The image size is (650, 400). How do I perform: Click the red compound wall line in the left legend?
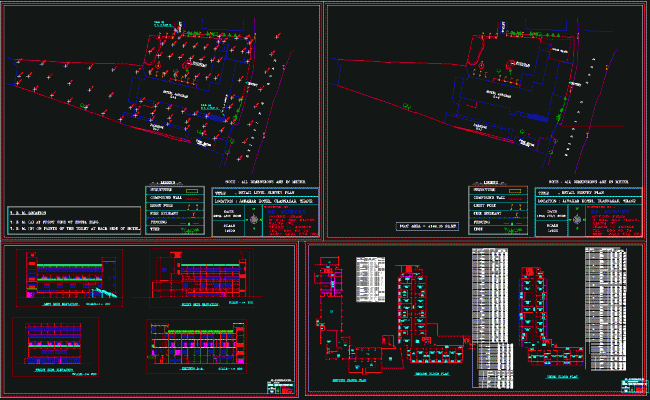194,199
